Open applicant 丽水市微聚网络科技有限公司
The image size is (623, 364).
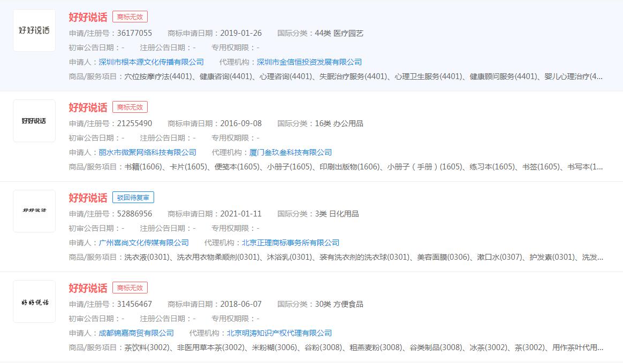pos(147,152)
